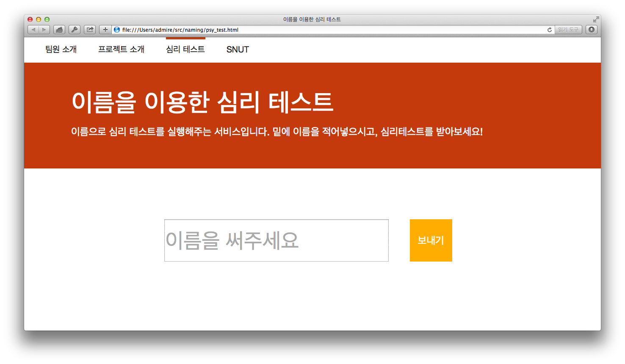Open the 프로젝트 소개 navigation tab
Screen dimensions: 625x364
122,50
